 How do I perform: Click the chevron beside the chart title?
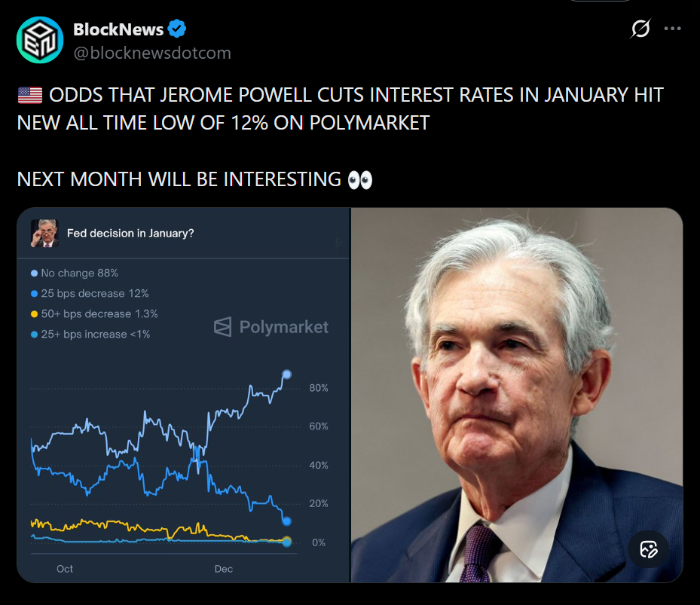pos(339,243)
